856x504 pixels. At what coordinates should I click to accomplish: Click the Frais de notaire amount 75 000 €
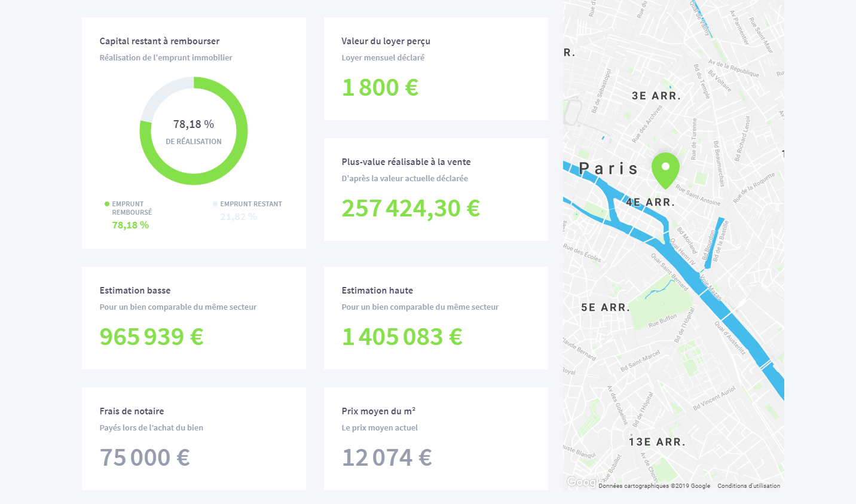pyautogui.click(x=145, y=457)
